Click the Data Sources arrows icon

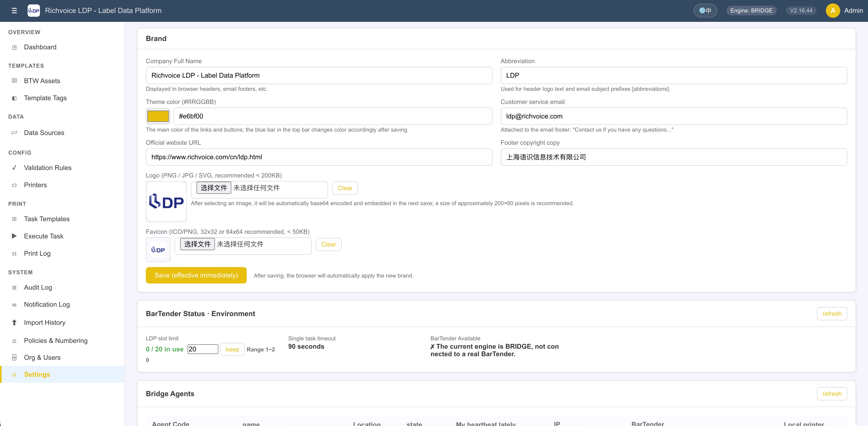coord(14,133)
